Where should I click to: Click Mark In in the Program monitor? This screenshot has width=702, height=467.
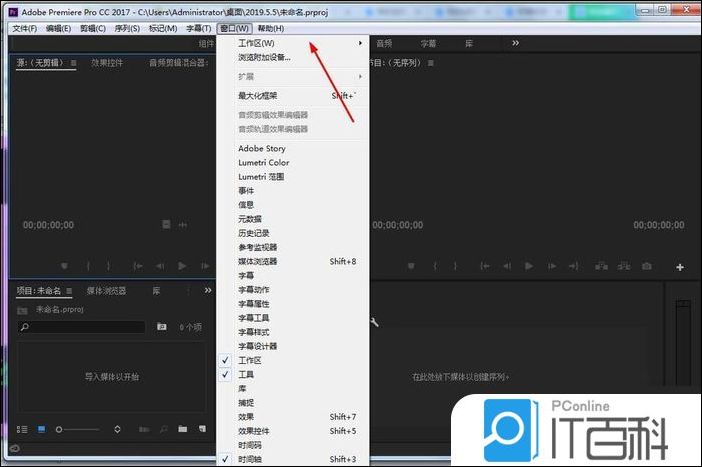(435, 266)
